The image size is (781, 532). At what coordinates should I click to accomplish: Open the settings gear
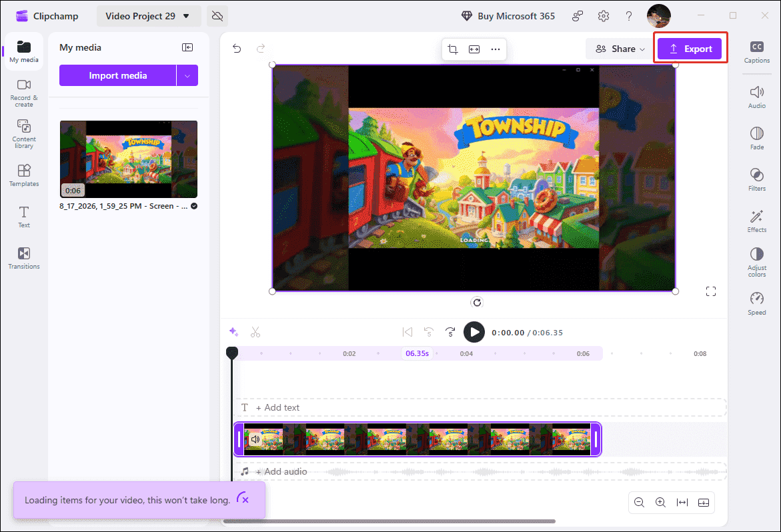(x=603, y=16)
